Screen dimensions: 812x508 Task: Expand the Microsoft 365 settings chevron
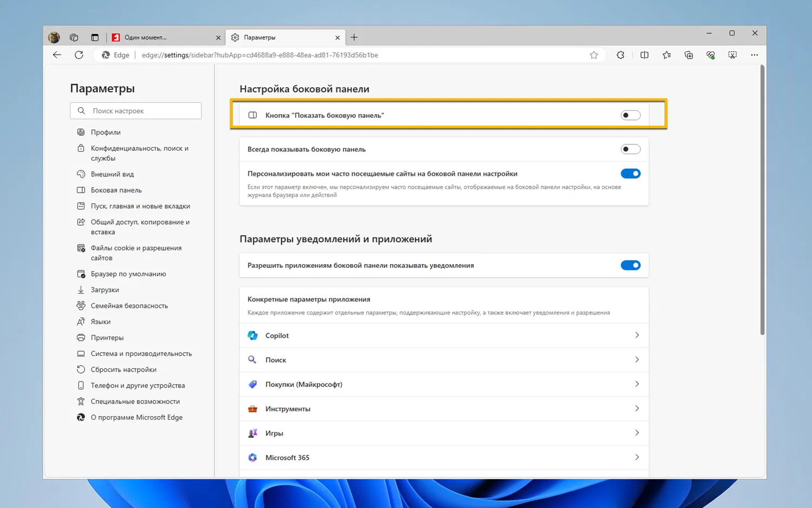click(x=637, y=457)
